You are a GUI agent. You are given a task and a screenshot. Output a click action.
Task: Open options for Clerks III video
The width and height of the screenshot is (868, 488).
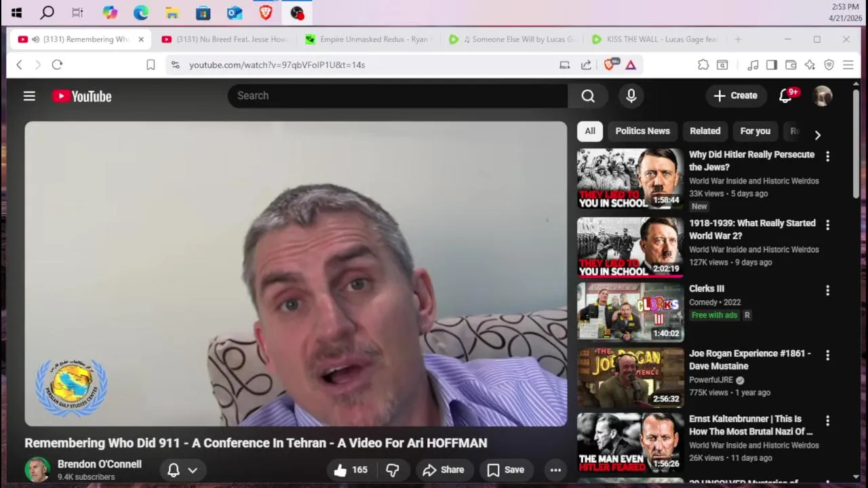click(827, 290)
